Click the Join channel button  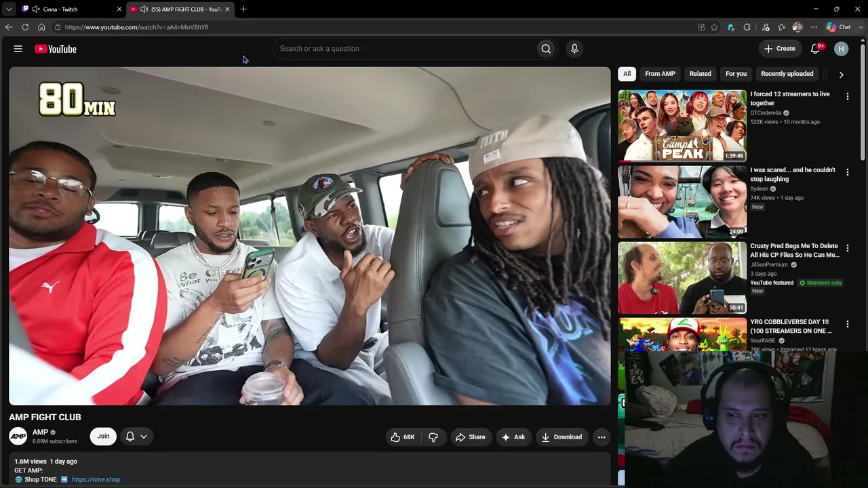pos(103,436)
